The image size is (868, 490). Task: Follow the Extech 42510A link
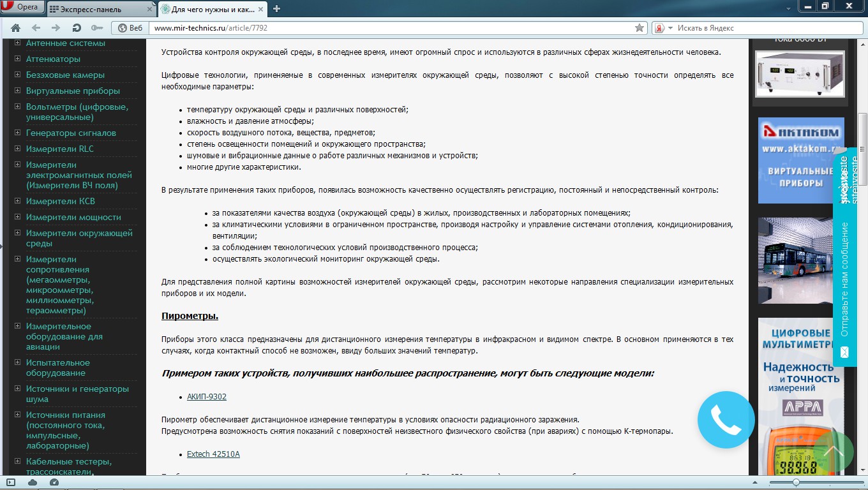[x=213, y=454]
